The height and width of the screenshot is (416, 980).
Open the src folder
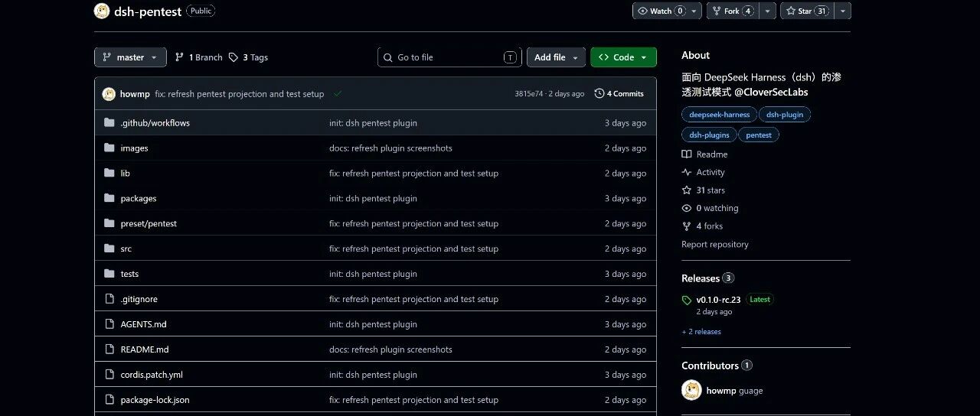tap(126, 249)
